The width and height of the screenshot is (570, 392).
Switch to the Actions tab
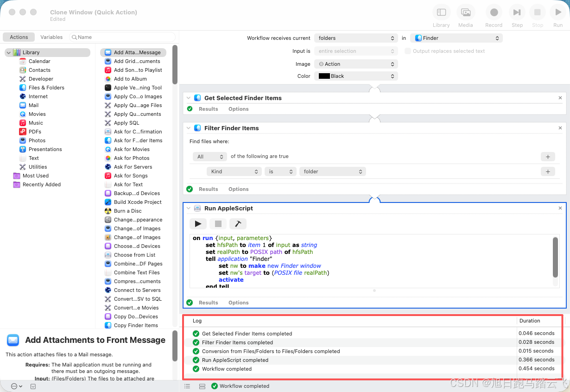[x=19, y=37]
